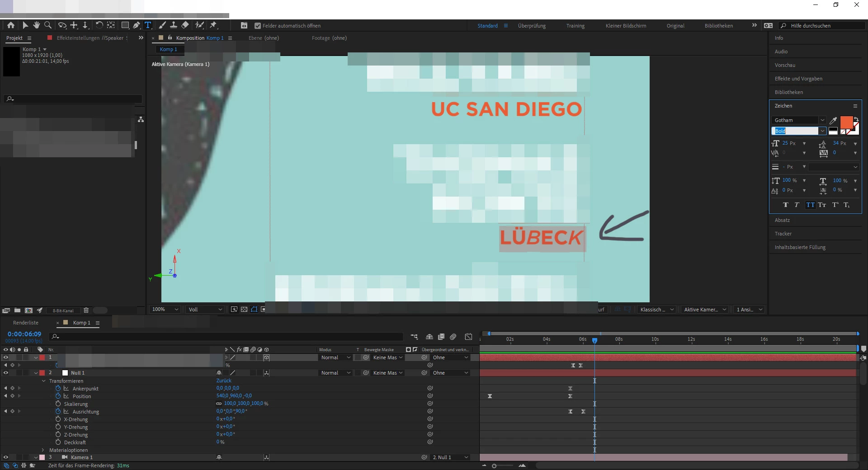
Task: Hide the Null 1 layer eye icon
Action: 5,373
